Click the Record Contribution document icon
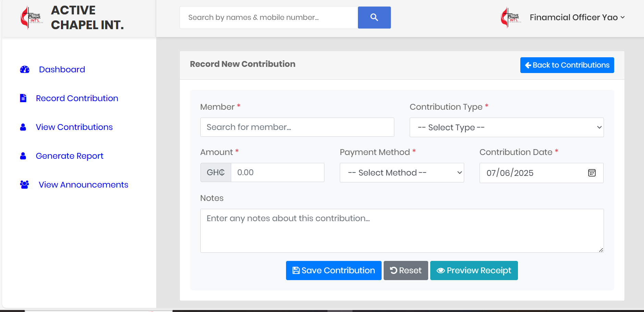Image resolution: width=644 pixels, height=312 pixels. (23, 98)
